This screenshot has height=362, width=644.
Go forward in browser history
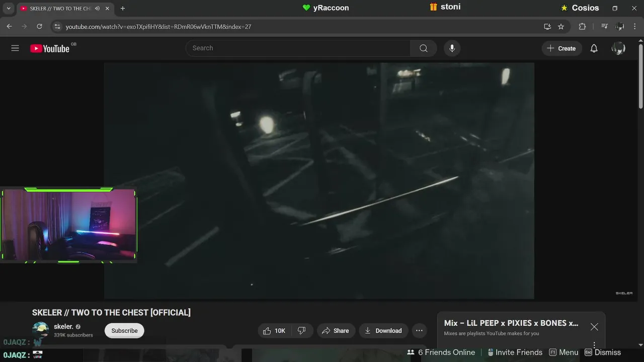pos(24,27)
